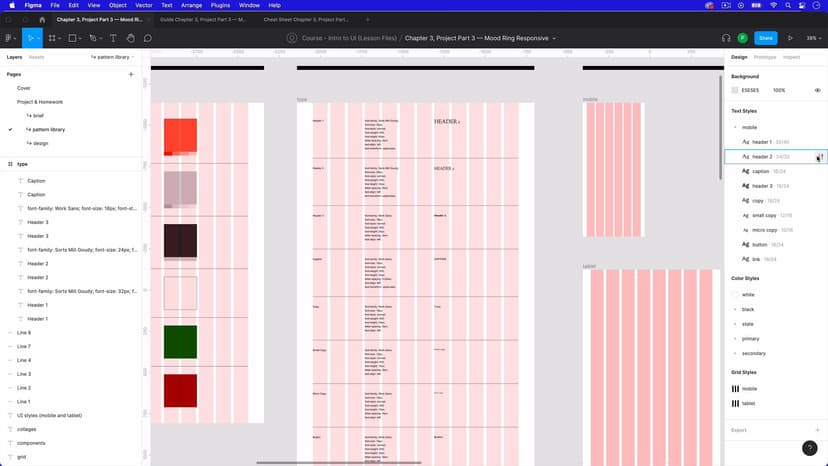828x466 pixels.
Task: Select the components layer in Layers panel
Action: tap(31, 443)
